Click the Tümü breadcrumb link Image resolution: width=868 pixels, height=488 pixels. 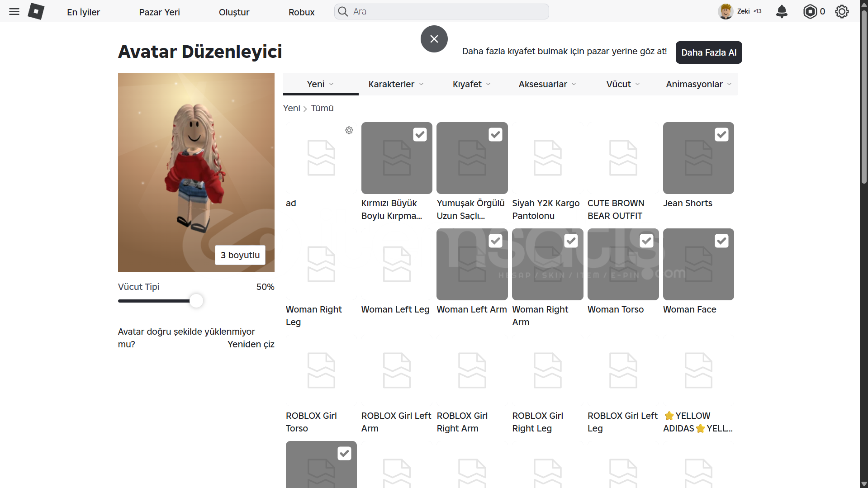[x=322, y=108]
